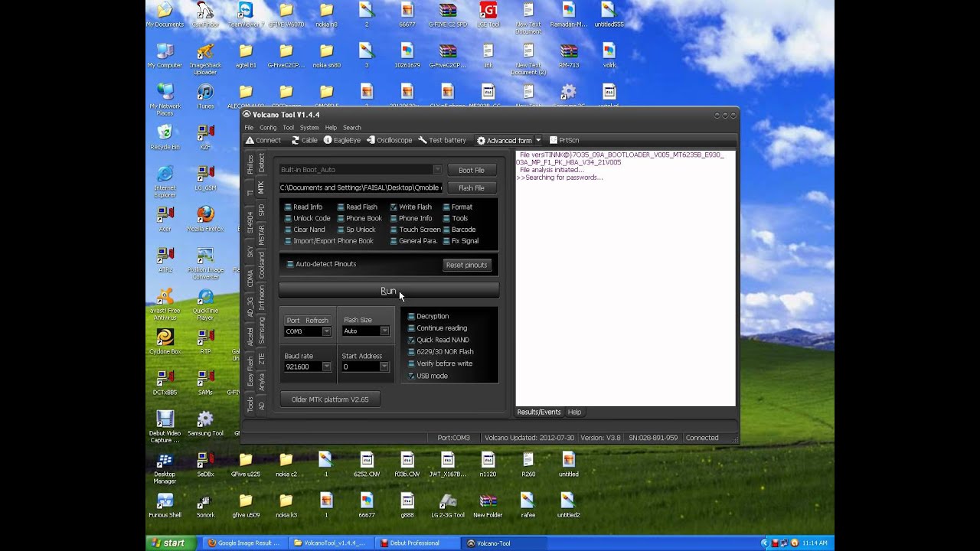980x551 pixels.
Task: Click the Flash File button
Action: [472, 187]
